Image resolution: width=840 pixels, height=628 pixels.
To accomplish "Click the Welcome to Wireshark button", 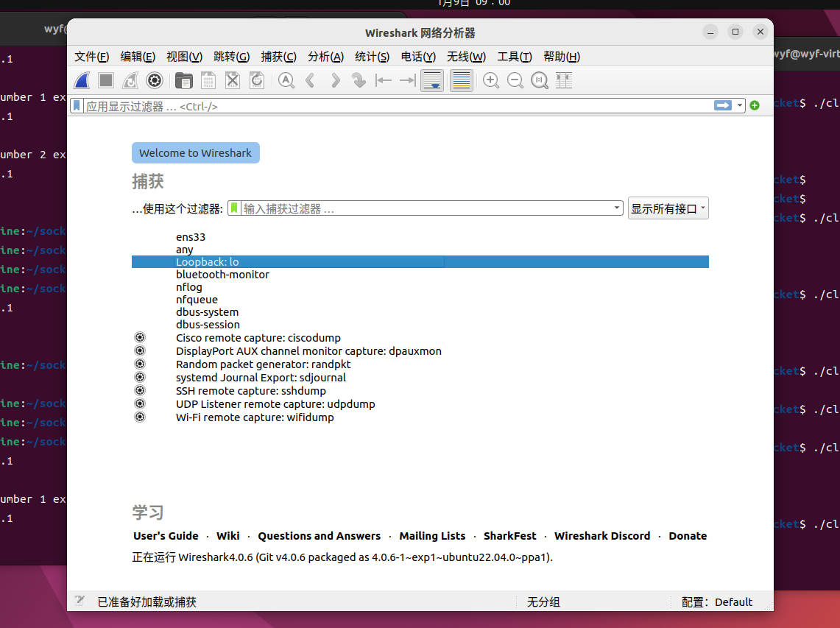I will 196,152.
